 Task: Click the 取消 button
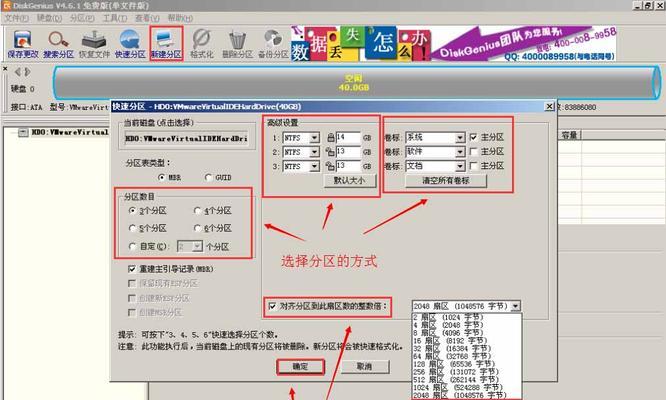pyautogui.click(x=364, y=367)
